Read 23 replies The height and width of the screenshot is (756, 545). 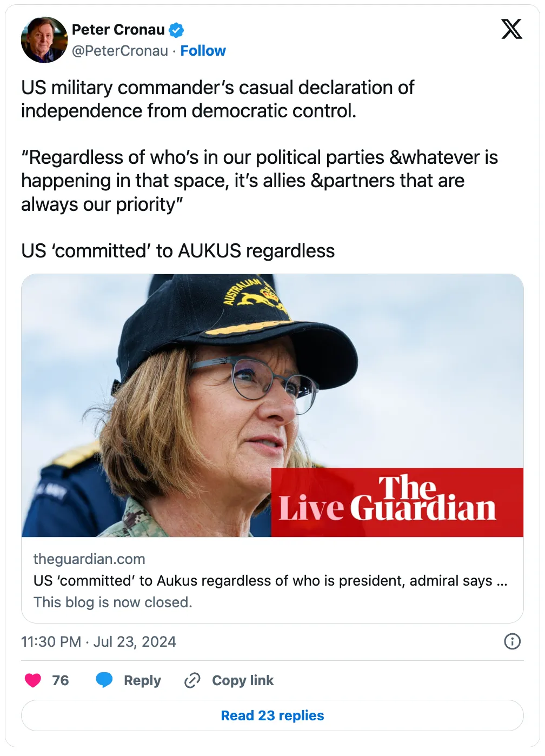272,715
